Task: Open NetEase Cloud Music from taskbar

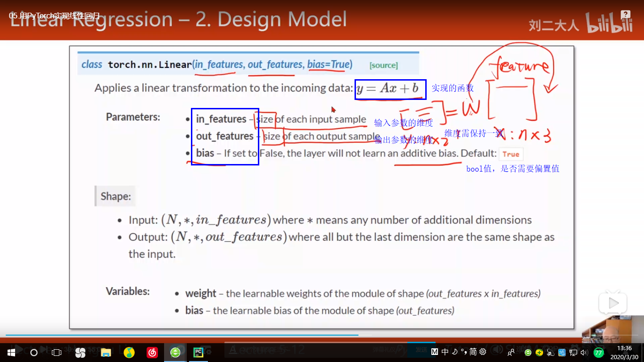Action: coord(152,352)
